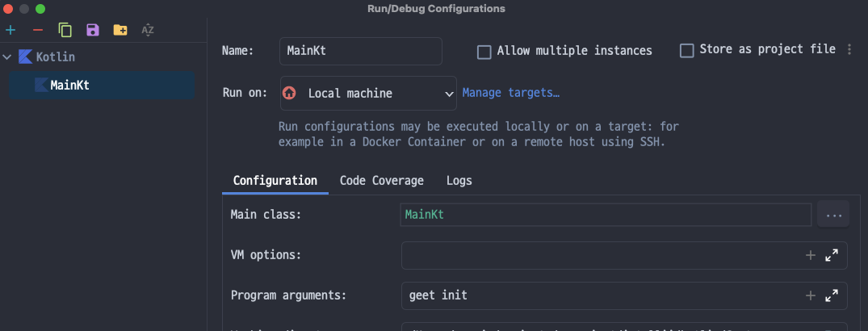This screenshot has width=868, height=331.
Task: Open the Run on Local machine dropdown
Action: tap(369, 94)
